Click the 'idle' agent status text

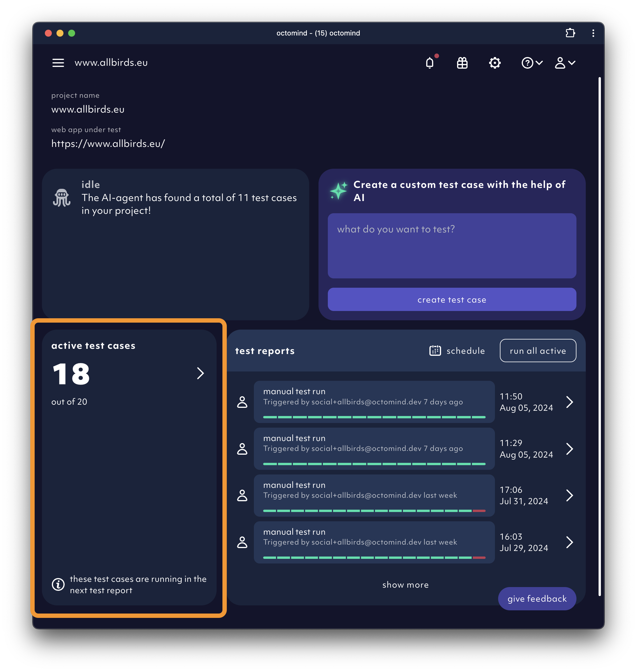[x=91, y=184]
